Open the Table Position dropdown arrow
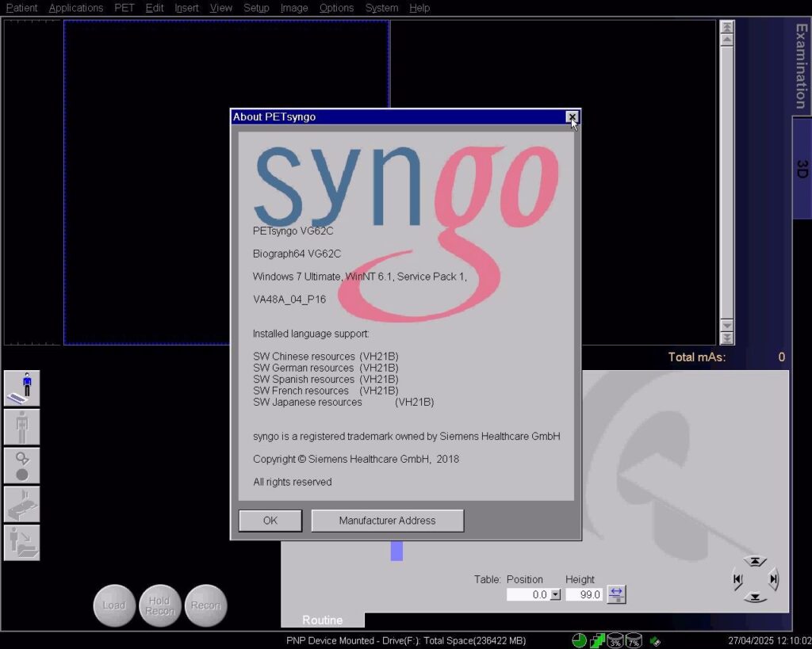This screenshot has height=649, width=812. (x=555, y=594)
